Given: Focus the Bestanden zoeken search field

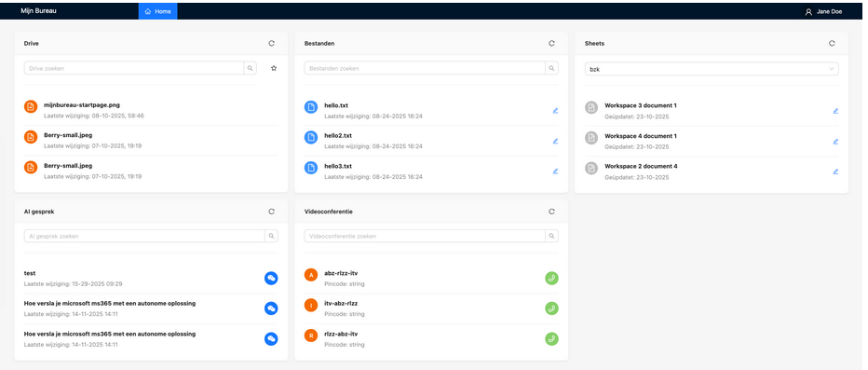Looking at the screenshot, I should [x=425, y=68].
